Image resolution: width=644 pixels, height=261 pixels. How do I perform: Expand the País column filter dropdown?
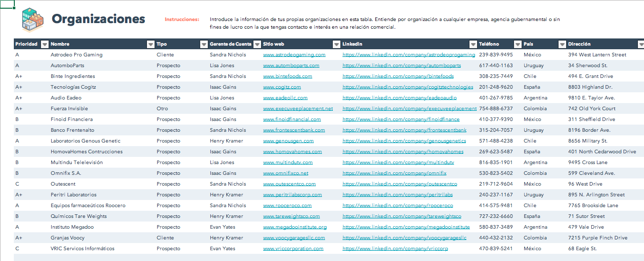click(x=562, y=44)
